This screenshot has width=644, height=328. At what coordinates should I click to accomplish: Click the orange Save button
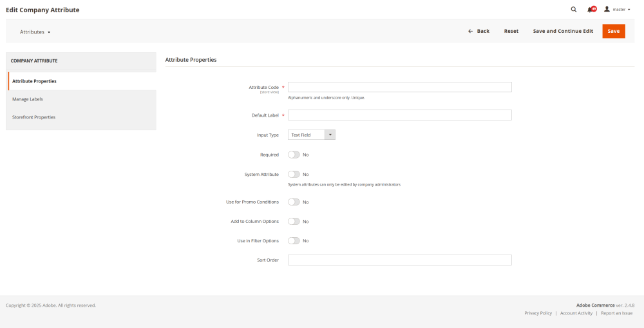point(614,31)
